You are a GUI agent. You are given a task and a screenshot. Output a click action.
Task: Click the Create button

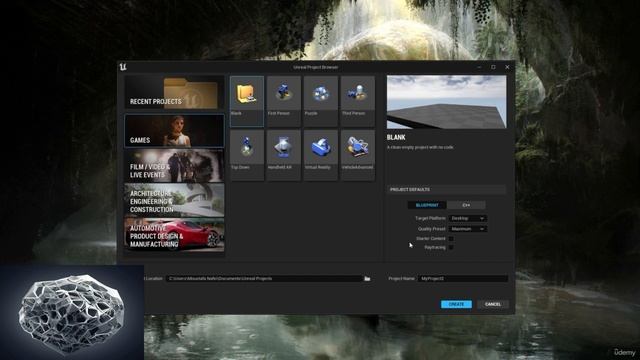[456, 304]
